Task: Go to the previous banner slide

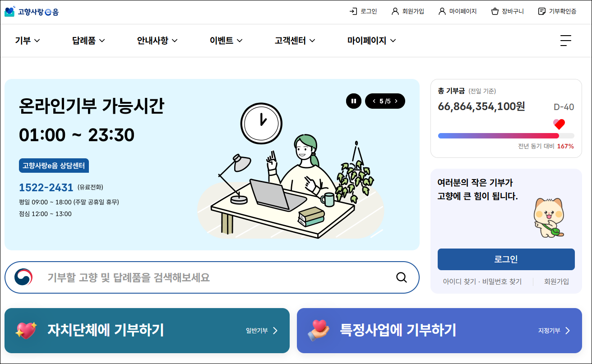Action: point(374,101)
